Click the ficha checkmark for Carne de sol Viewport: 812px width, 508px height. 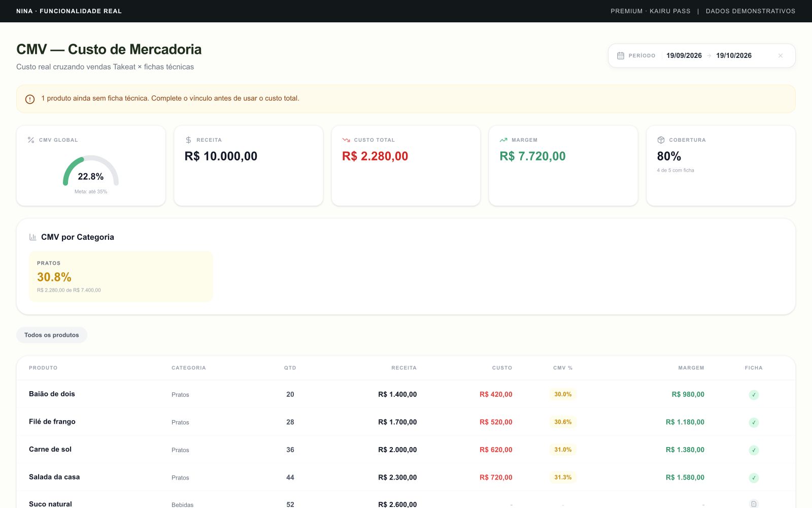pos(754,450)
